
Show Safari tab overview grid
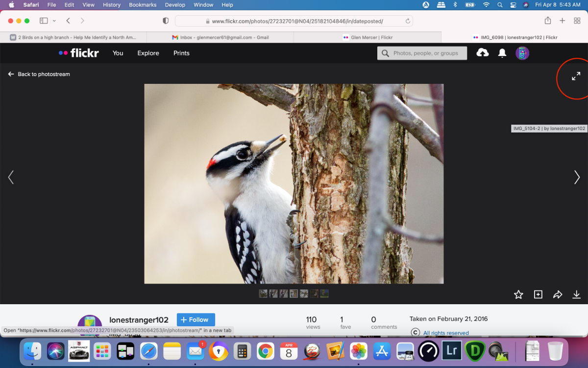click(577, 21)
